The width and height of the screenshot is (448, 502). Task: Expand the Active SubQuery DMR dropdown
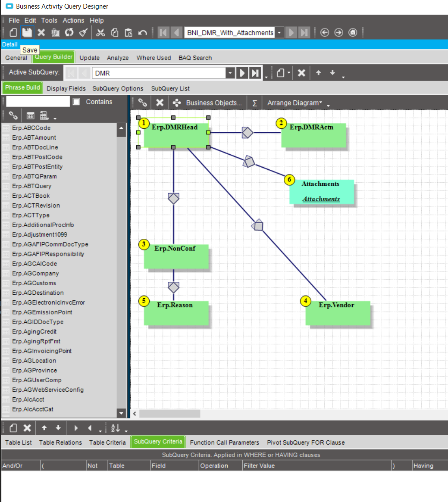click(x=230, y=73)
